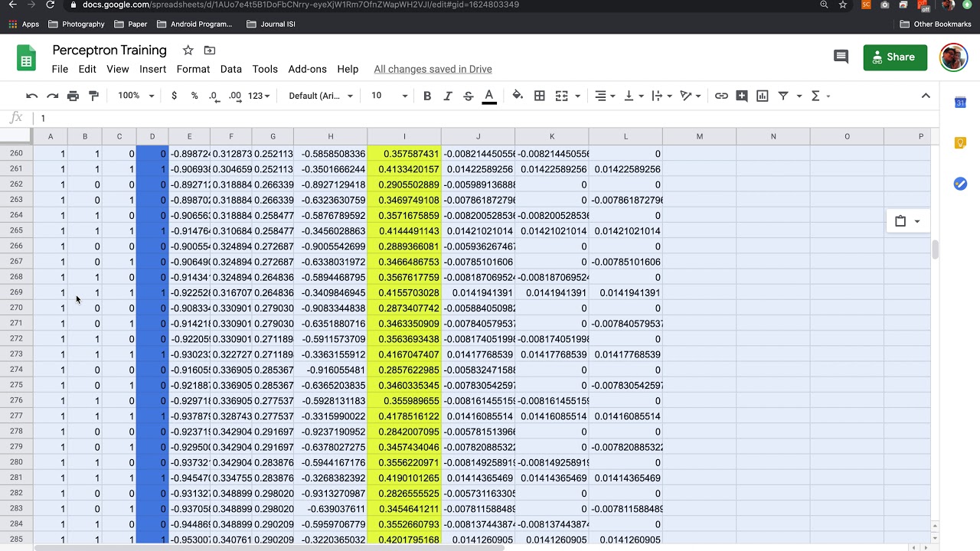
Task: Insert chart icon
Action: tap(763, 96)
